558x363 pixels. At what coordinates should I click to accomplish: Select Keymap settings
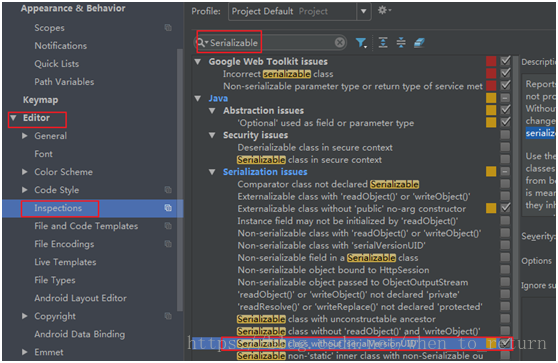click(x=40, y=100)
